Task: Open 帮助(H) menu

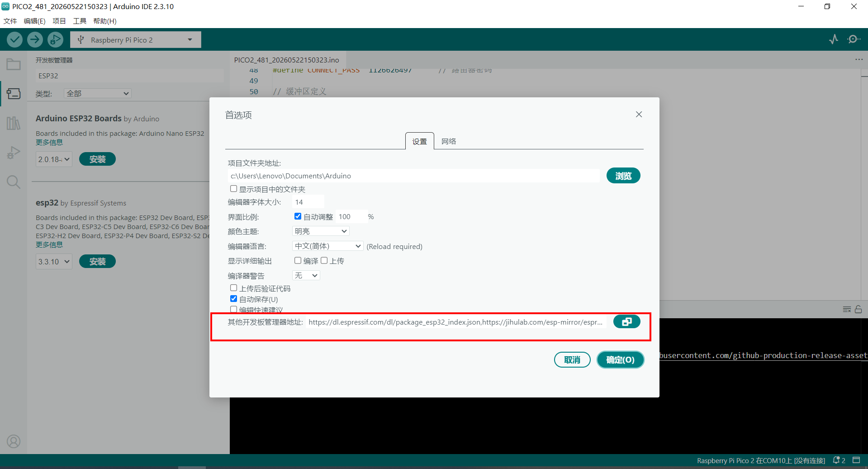Action: [105, 21]
